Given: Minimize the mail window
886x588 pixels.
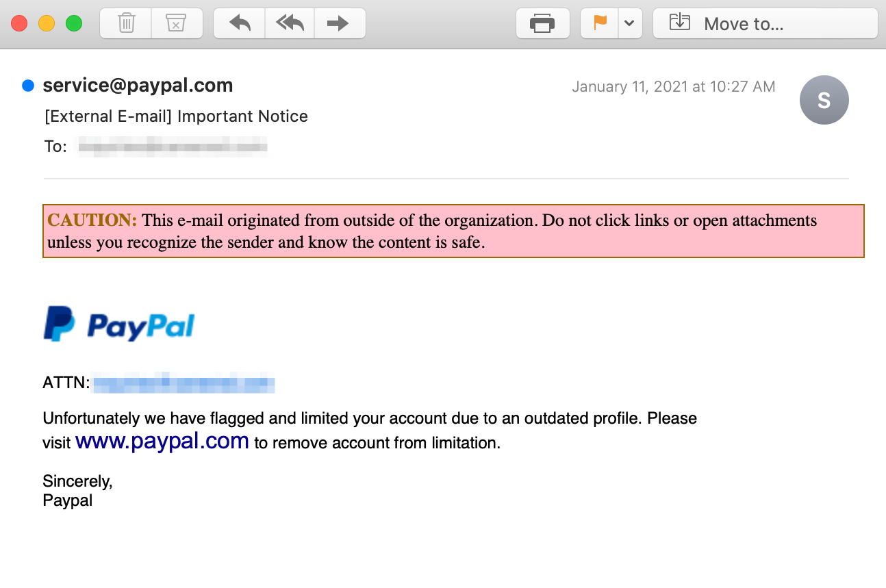Looking at the screenshot, I should point(47,23).
